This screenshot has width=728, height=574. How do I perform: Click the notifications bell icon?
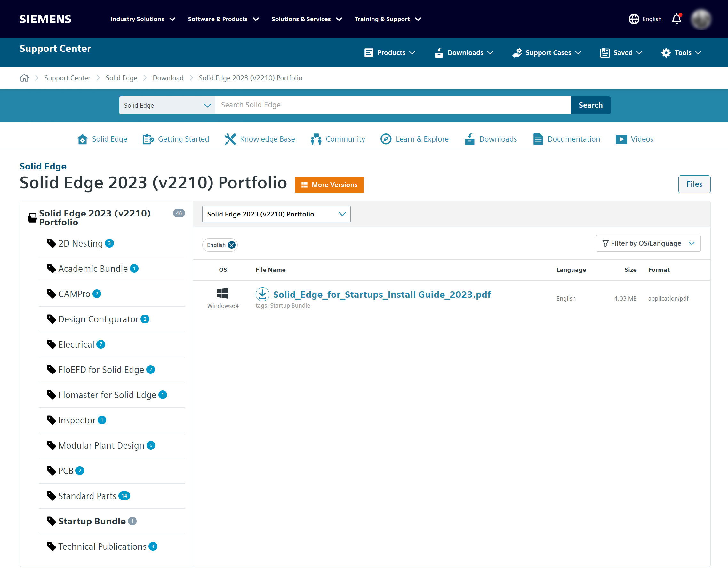coord(676,19)
